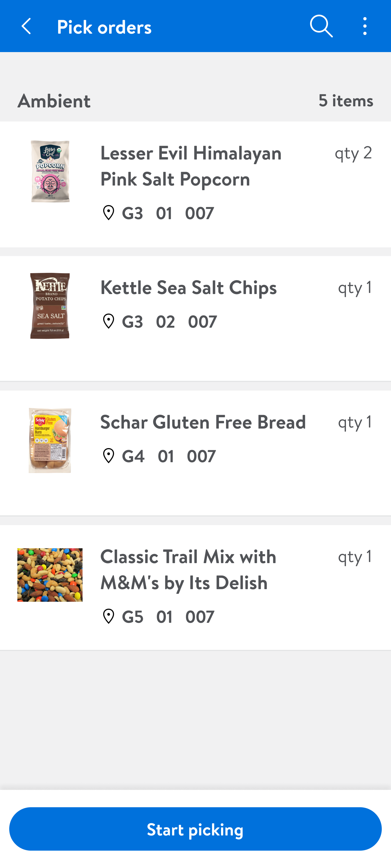
Task: Tap location pin for Lesser Evil Popcorn
Action: tap(109, 213)
